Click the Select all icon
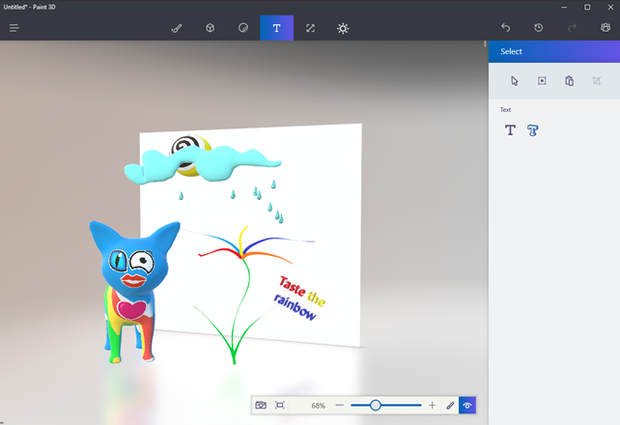 [x=542, y=81]
